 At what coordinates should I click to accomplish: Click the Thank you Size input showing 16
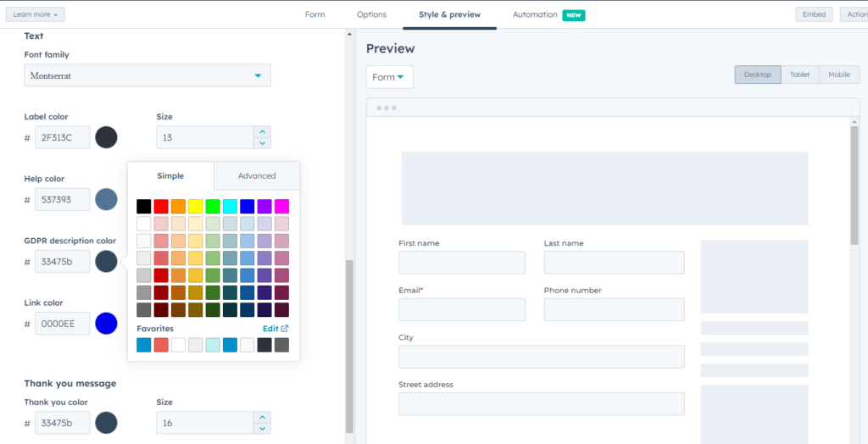click(x=205, y=423)
